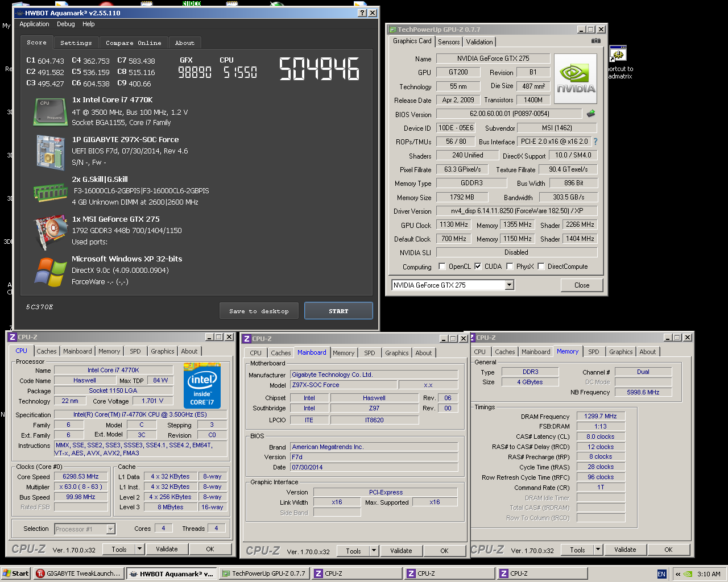Toggle the CUDA checkbox in GPU-Z
Image resolution: width=728 pixels, height=582 pixels.
(478, 267)
